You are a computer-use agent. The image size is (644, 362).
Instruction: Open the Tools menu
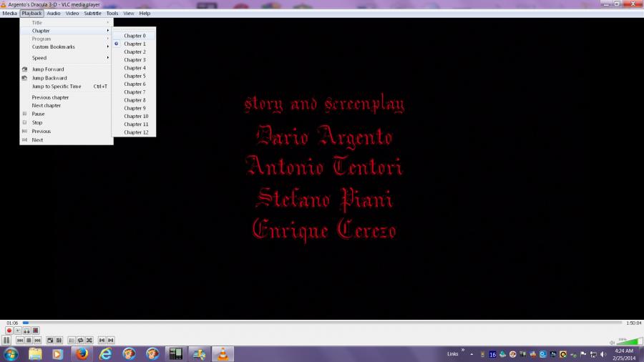pos(112,13)
